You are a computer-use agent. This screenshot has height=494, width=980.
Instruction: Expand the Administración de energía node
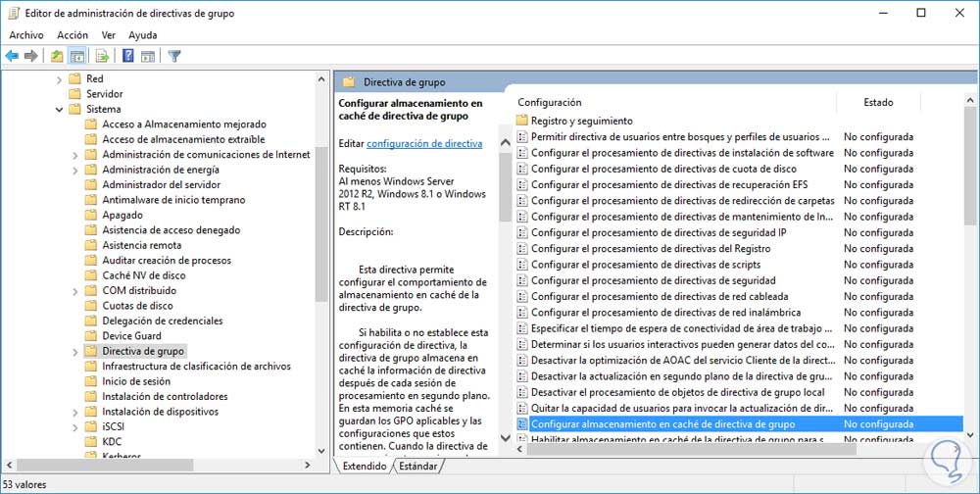[x=75, y=171]
